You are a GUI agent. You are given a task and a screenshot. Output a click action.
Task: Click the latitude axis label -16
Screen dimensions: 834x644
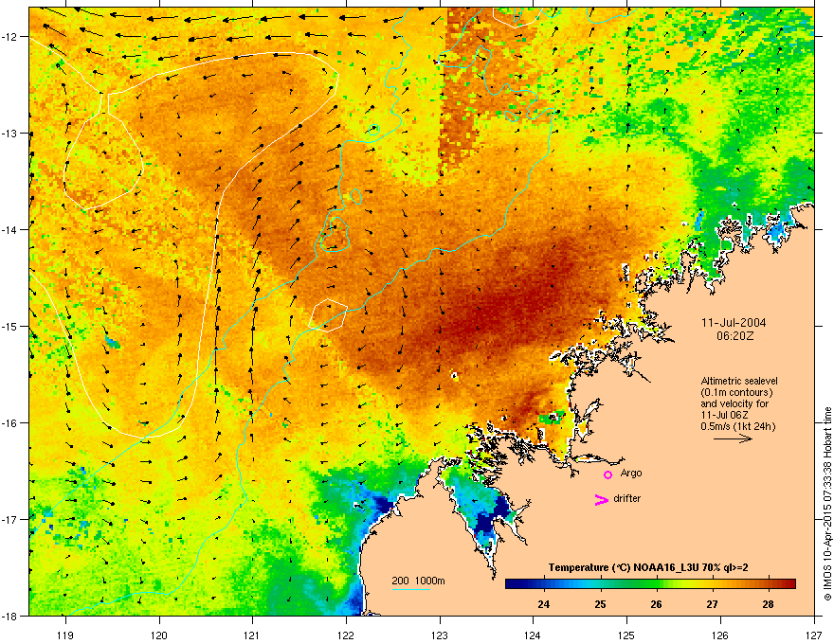[10, 423]
